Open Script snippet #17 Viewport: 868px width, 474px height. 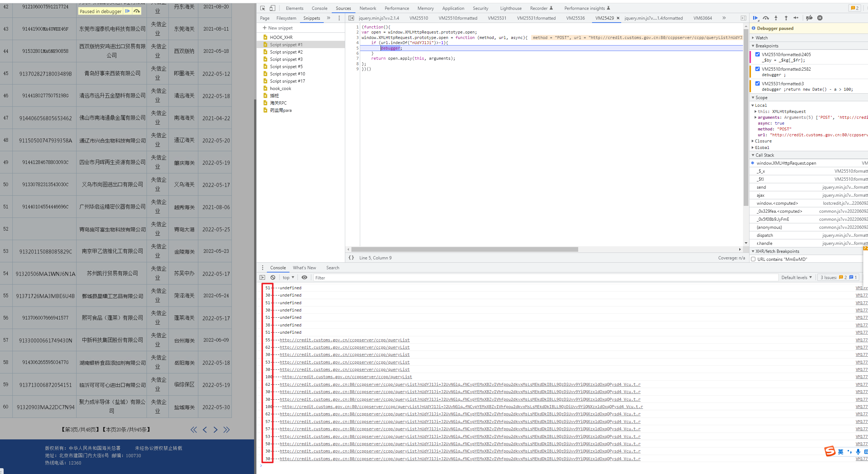[287, 81]
